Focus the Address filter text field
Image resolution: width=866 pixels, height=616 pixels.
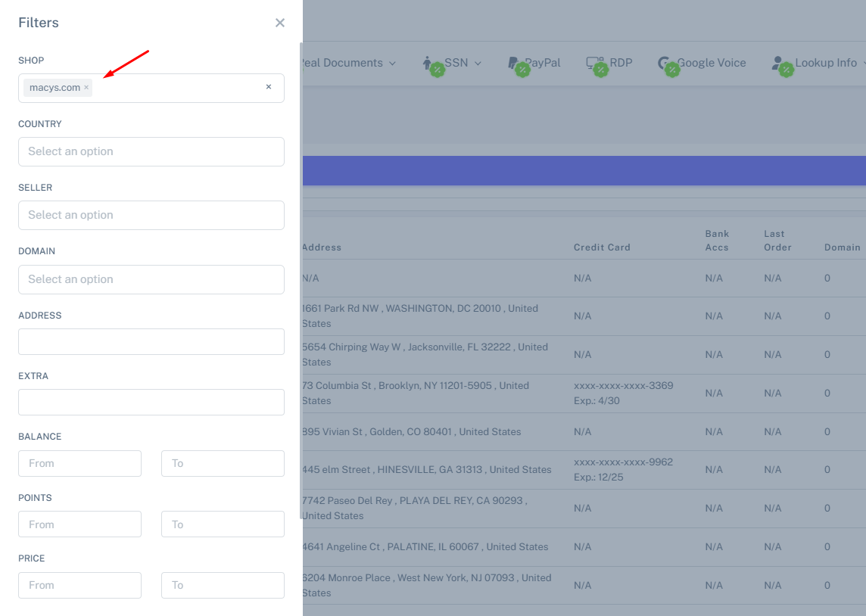pos(151,341)
